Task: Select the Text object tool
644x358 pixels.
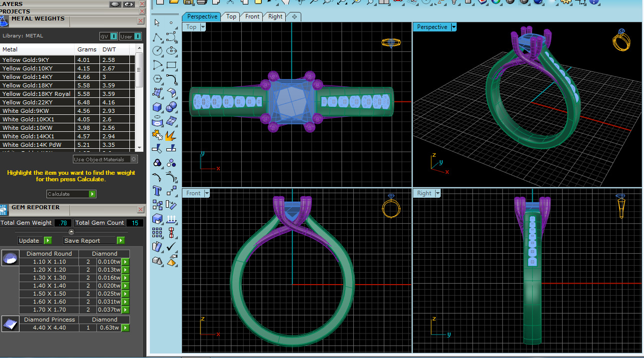Action: (x=157, y=191)
